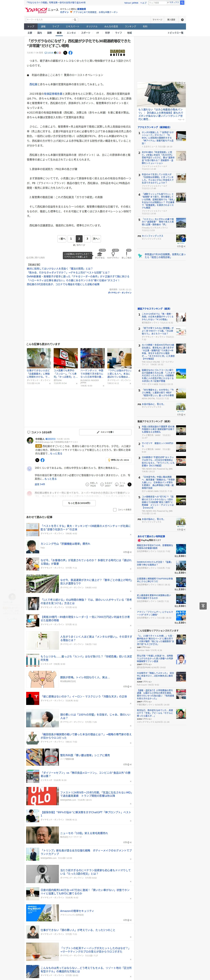The image size is (210, 980).
Task: Open the Elon Musk 冷酷な天才 article
Action: [84, 697]
